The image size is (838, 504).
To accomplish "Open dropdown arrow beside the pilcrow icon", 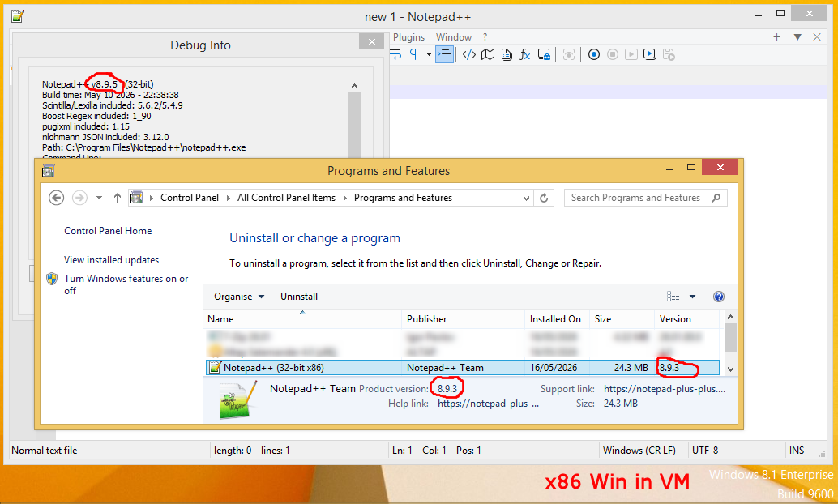I will 429,54.
